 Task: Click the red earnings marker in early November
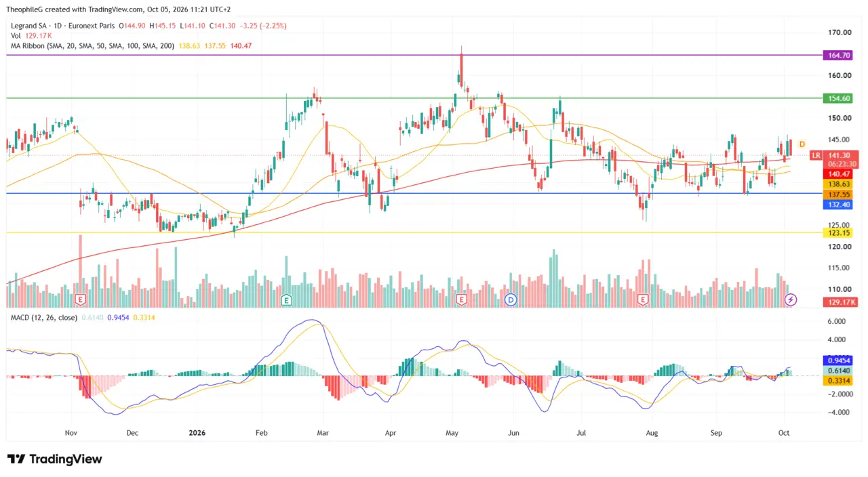(81, 299)
